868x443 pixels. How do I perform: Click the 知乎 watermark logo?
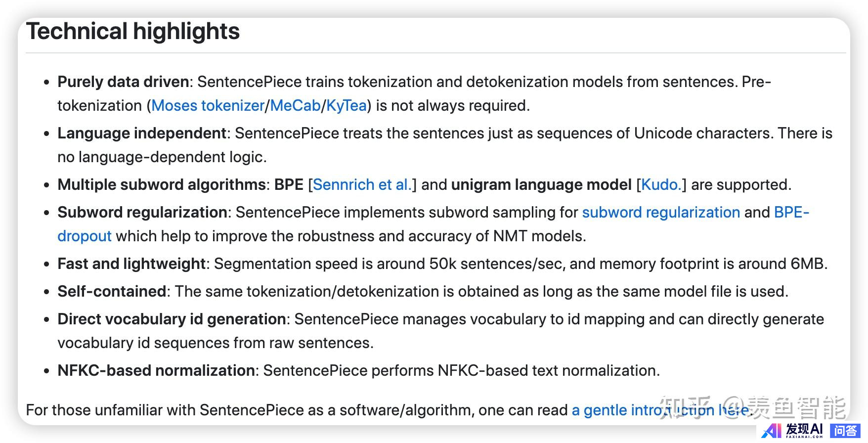[x=685, y=407]
